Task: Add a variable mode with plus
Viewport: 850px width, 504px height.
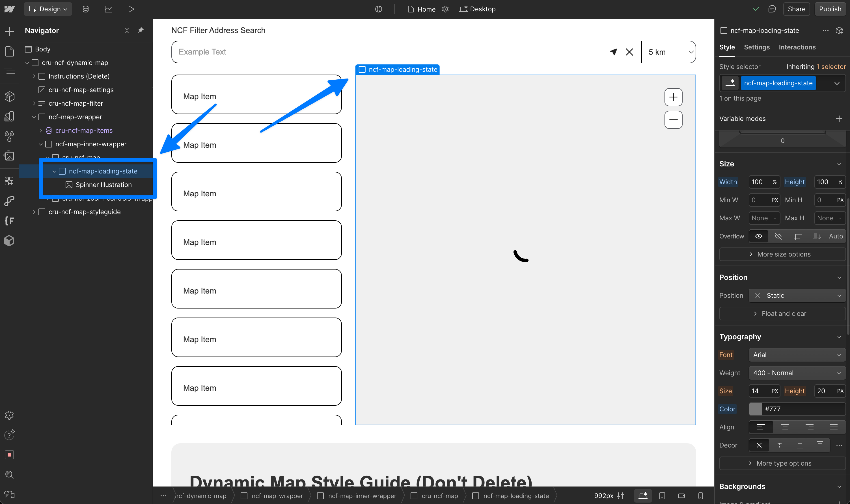Action: (x=839, y=119)
